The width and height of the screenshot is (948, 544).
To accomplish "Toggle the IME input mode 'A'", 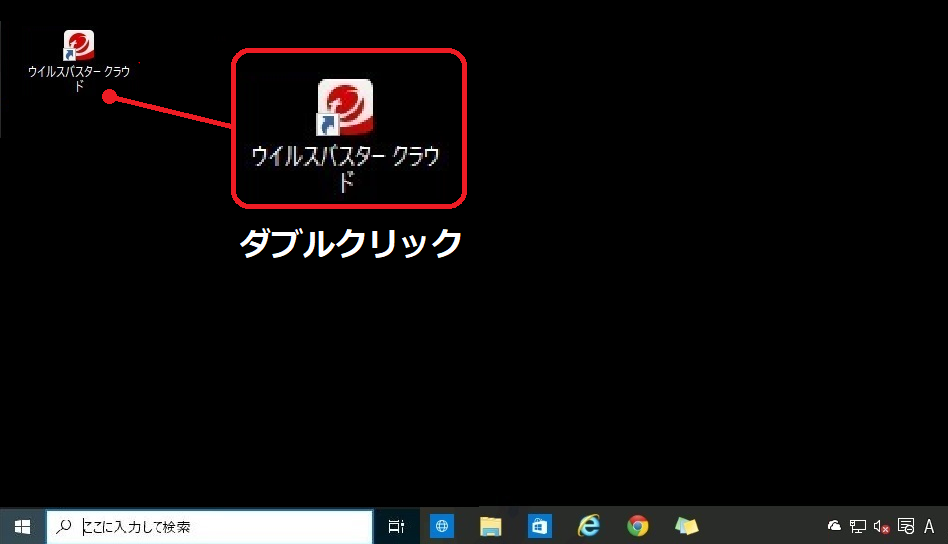I will (x=929, y=526).
